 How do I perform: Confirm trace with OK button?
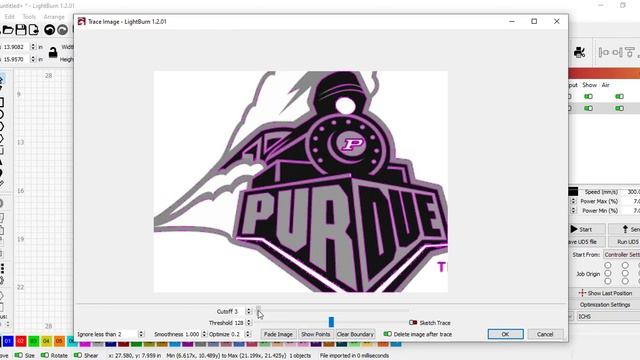point(505,334)
